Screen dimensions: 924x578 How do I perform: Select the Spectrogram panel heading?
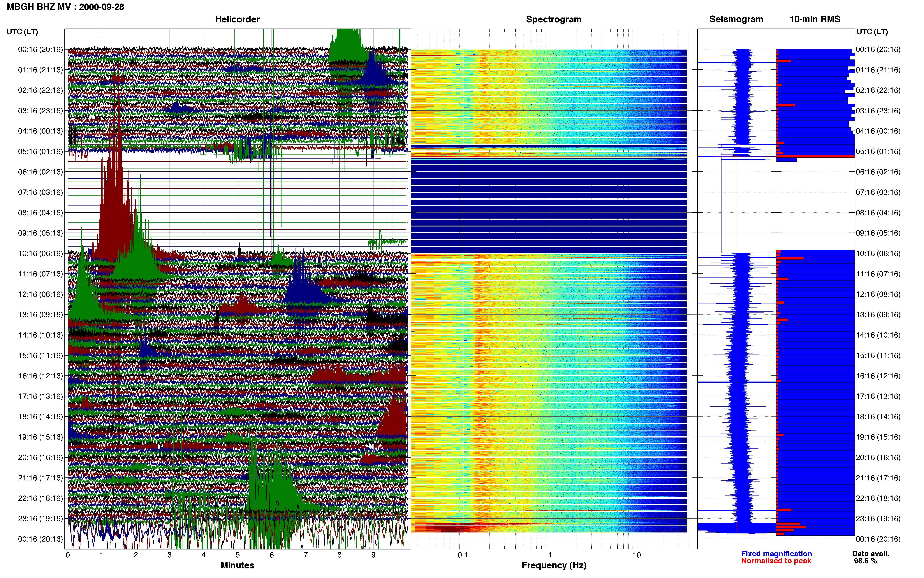(554, 19)
